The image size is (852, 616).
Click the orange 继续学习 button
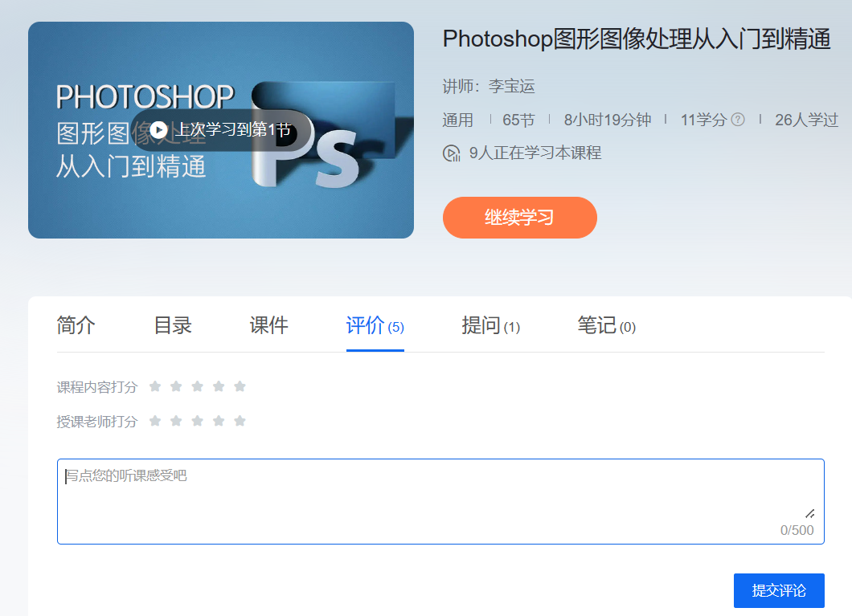(520, 218)
